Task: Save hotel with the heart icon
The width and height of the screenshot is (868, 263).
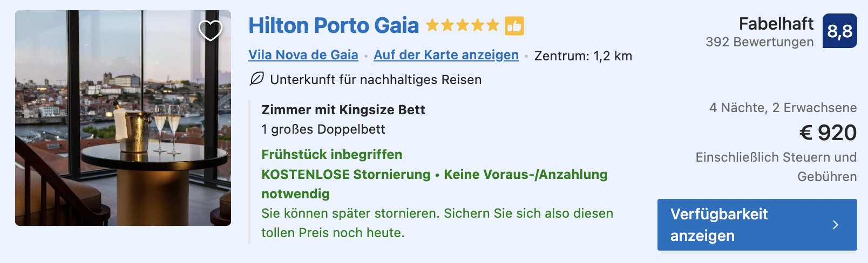Action: [x=211, y=30]
